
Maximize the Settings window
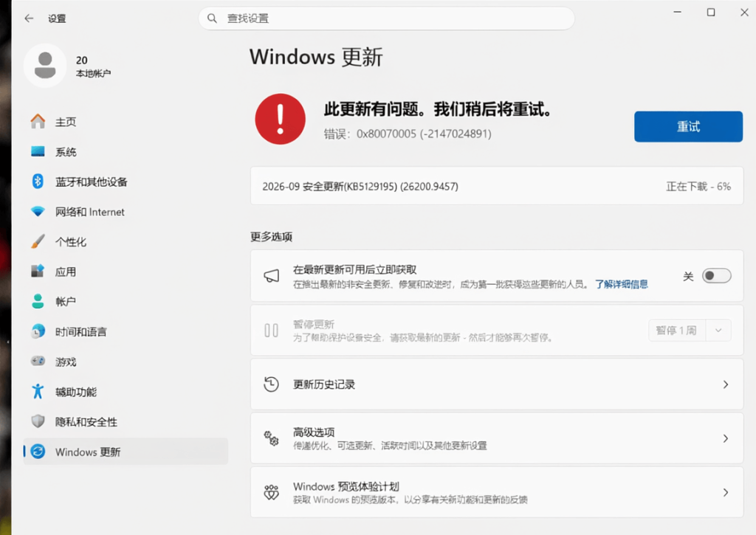click(x=711, y=12)
